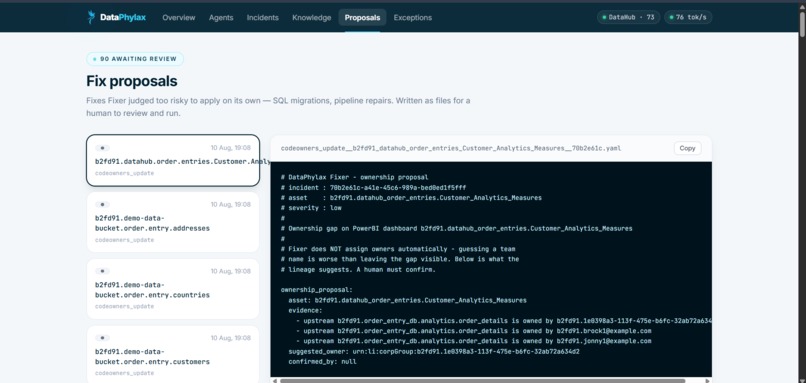Click the confirmed_by: null line
The height and width of the screenshot is (383, 806).
tap(322, 362)
